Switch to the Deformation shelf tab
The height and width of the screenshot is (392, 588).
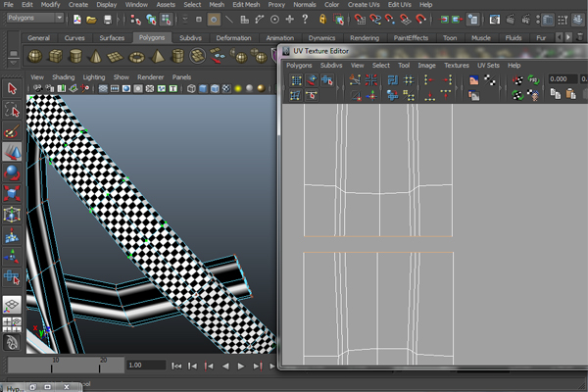point(233,38)
